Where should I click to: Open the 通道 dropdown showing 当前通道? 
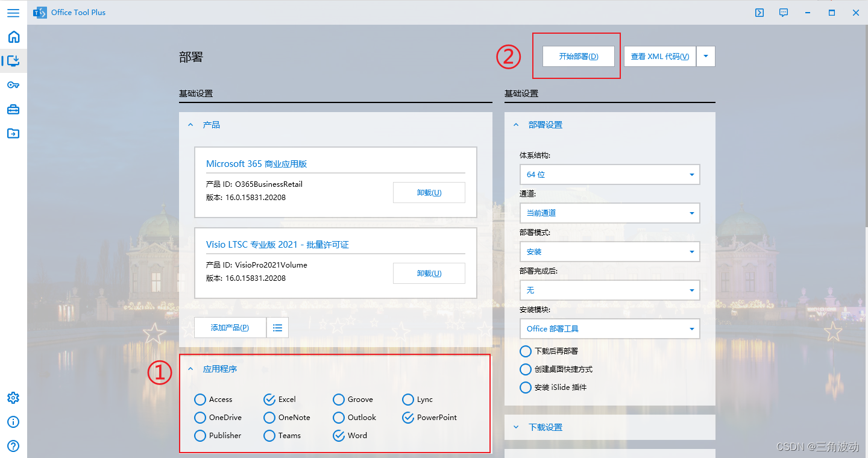click(609, 213)
